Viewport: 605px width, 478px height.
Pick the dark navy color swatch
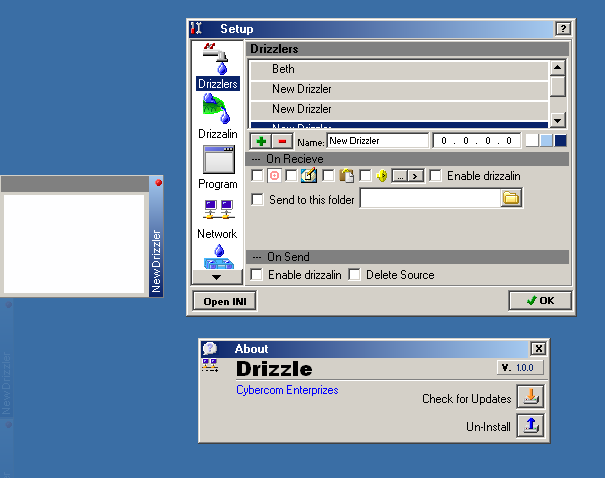[560, 140]
